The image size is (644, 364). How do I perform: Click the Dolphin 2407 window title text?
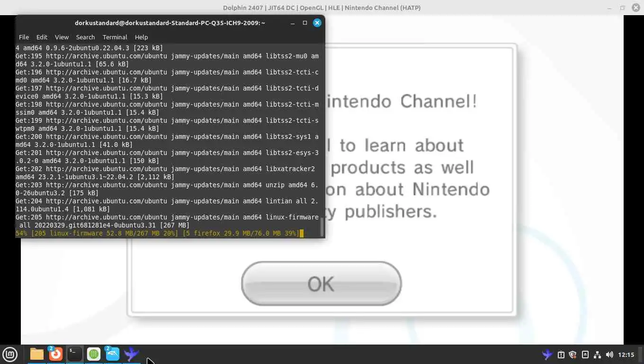tap(322, 8)
